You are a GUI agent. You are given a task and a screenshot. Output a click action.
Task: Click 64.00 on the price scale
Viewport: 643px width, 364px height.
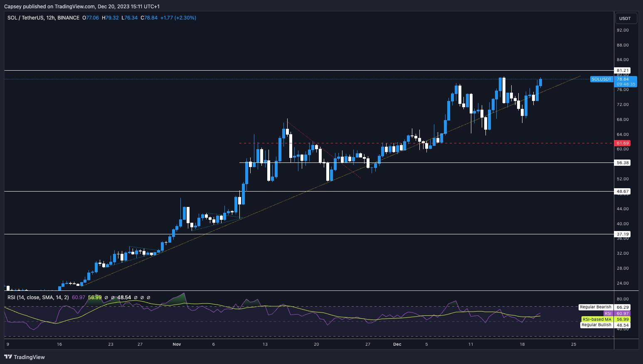pyautogui.click(x=623, y=135)
